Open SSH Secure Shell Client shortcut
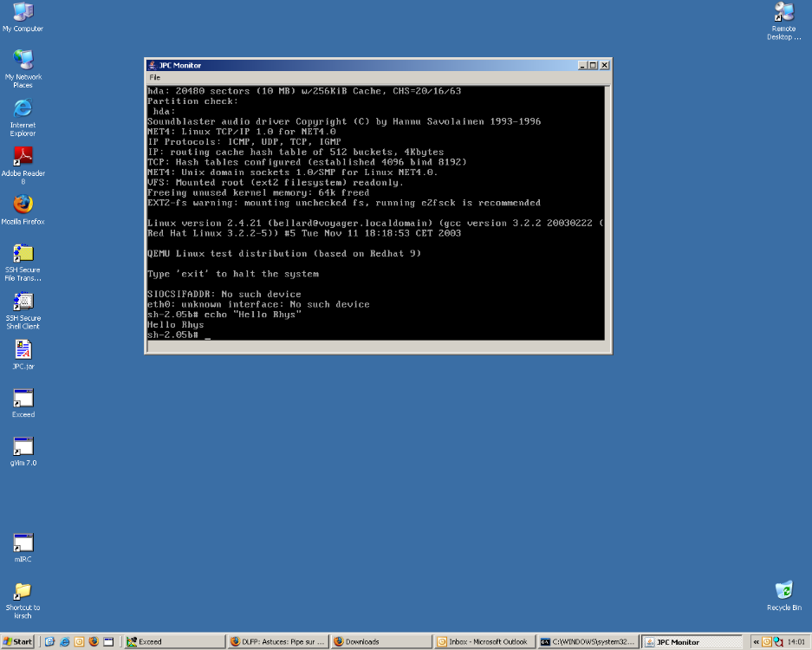This screenshot has width=812, height=650. point(23,302)
